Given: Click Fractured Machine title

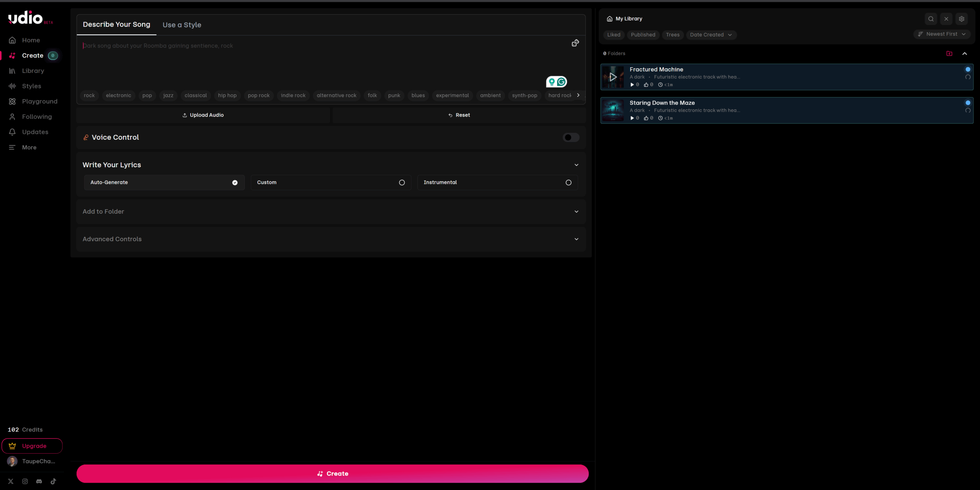Looking at the screenshot, I should 656,69.
